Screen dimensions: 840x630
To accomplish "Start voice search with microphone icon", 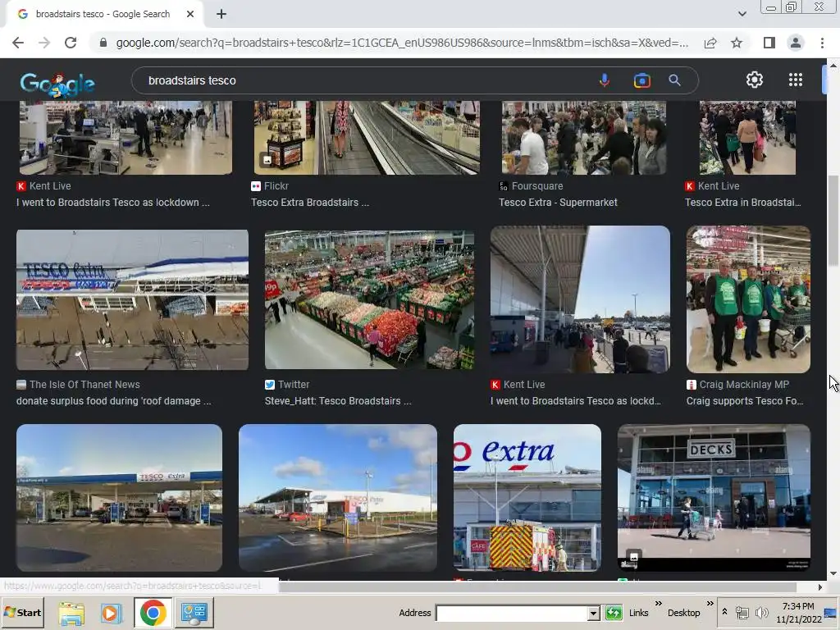I will pyautogui.click(x=605, y=80).
